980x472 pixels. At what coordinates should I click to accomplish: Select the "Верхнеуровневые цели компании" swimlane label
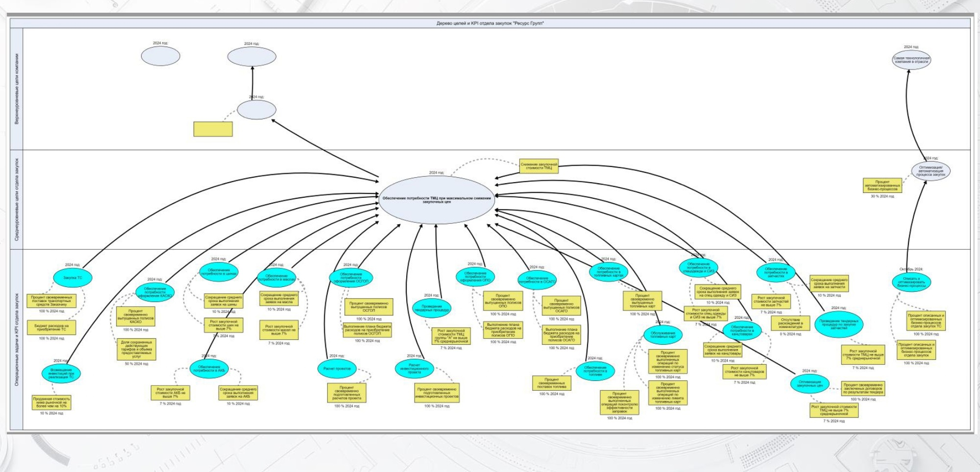[x=17, y=89]
